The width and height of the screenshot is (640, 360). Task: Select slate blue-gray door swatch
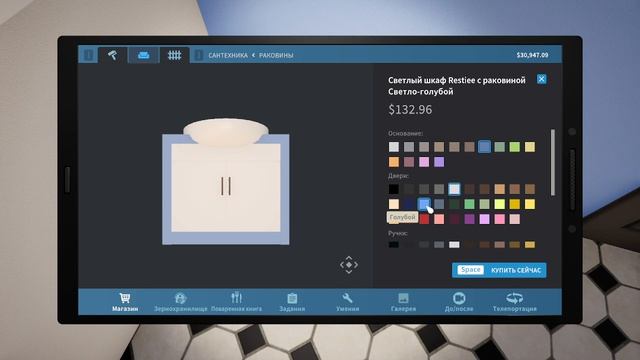point(439,204)
